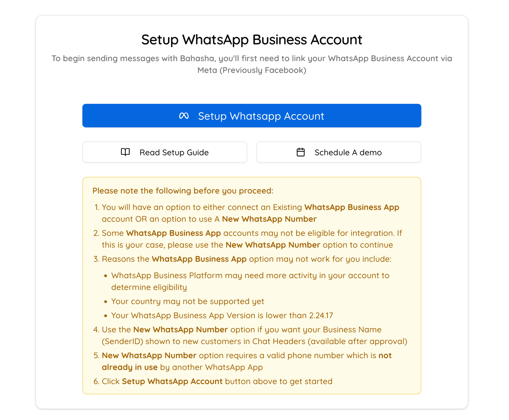509x420 pixels.
Task: Click Schedule A demo
Action: [x=339, y=152]
